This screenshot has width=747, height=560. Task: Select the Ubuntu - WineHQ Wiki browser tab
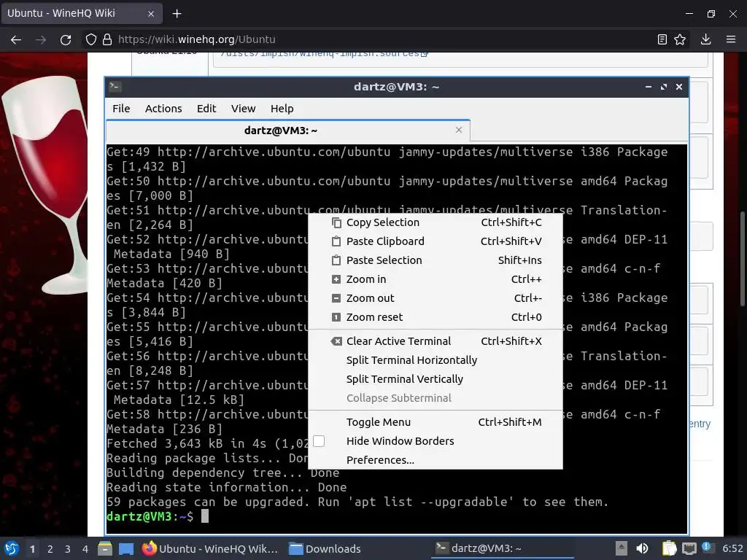tap(82, 13)
